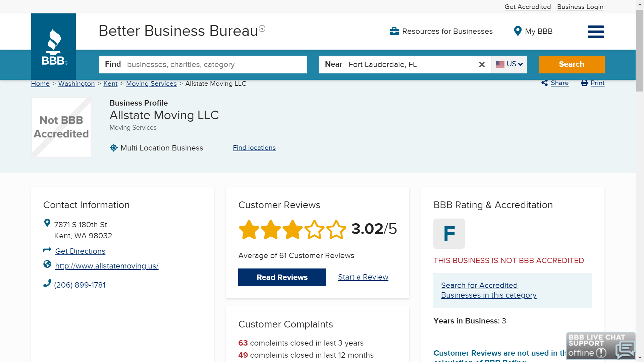
Task: Click the Find businesses input field
Action: (x=203, y=64)
